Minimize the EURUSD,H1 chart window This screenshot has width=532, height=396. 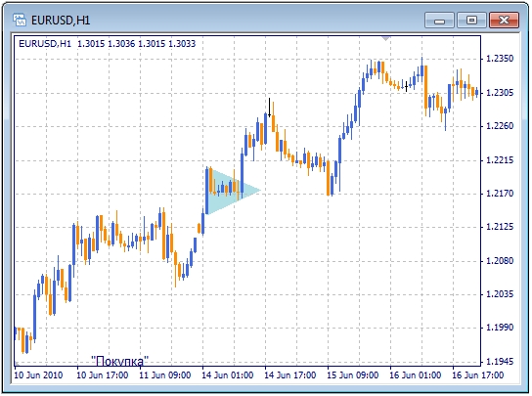439,21
